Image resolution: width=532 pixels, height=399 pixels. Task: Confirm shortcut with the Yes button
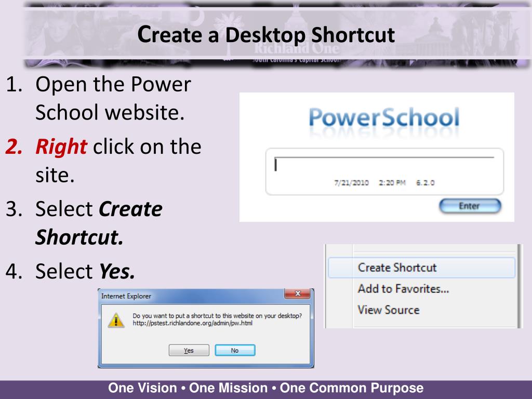(x=189, y=350)
